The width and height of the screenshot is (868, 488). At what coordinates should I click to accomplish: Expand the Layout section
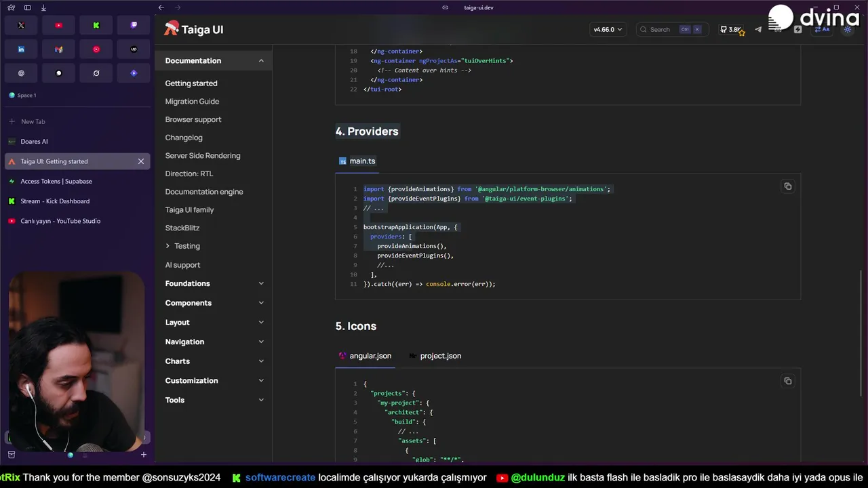(214, 323)
